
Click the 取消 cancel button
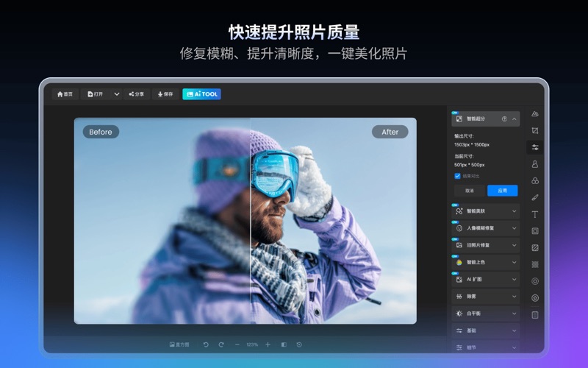pyautogui.click(x=469, y=191)
